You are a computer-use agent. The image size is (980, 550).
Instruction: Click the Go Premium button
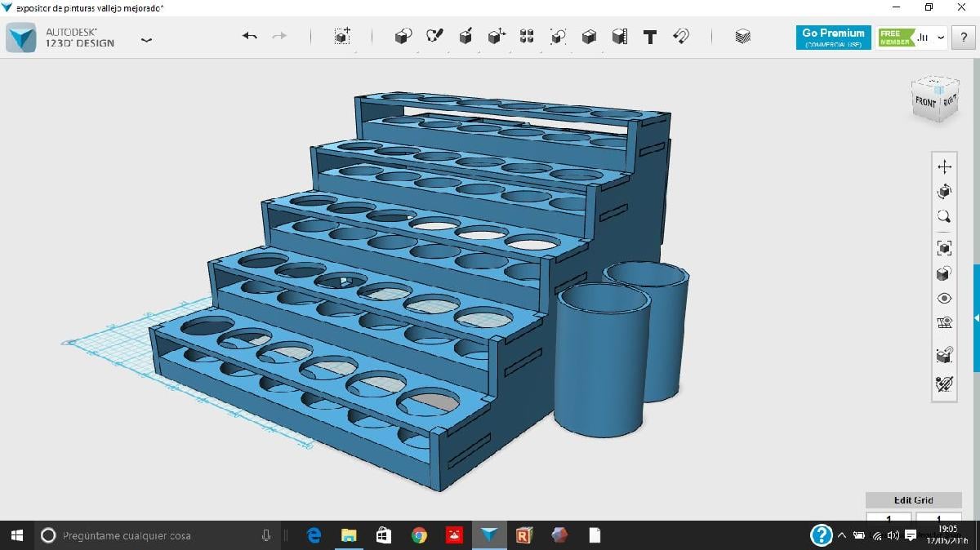click(x=833, y=38)
